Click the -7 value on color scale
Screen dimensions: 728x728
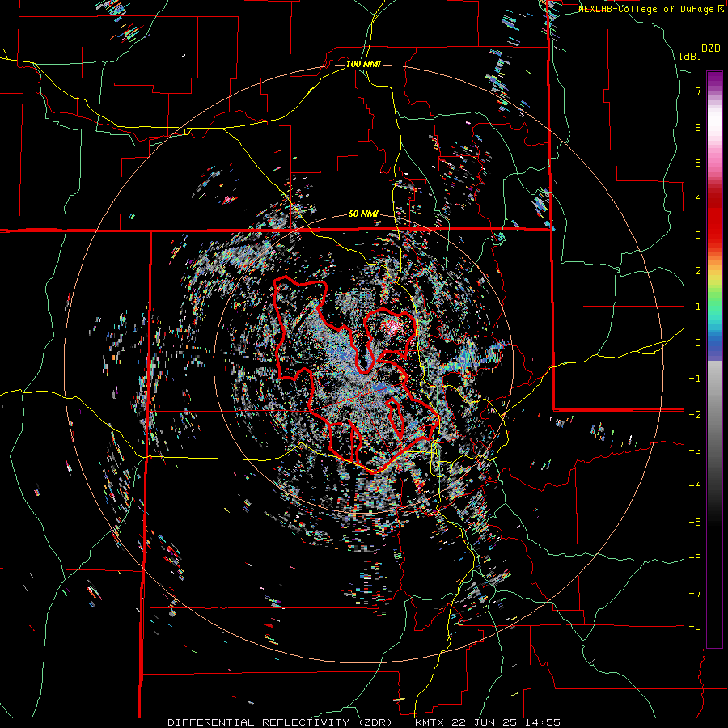point(695,594)
